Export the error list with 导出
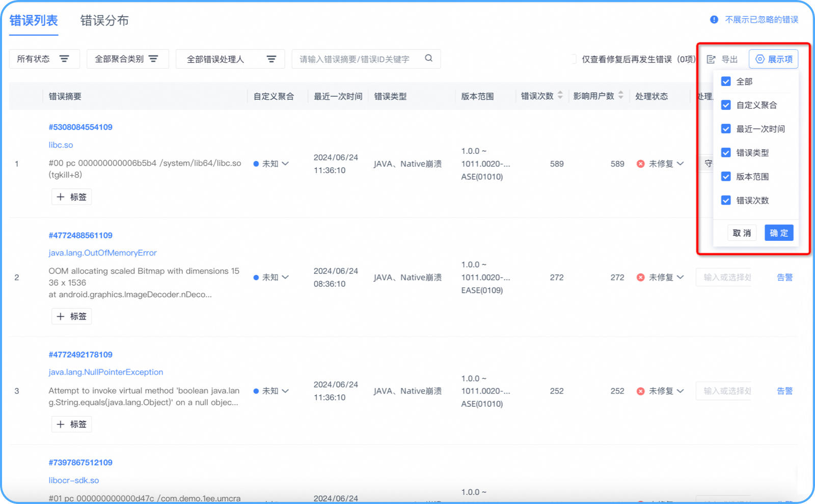815x504 pixels. coord(722,59)
